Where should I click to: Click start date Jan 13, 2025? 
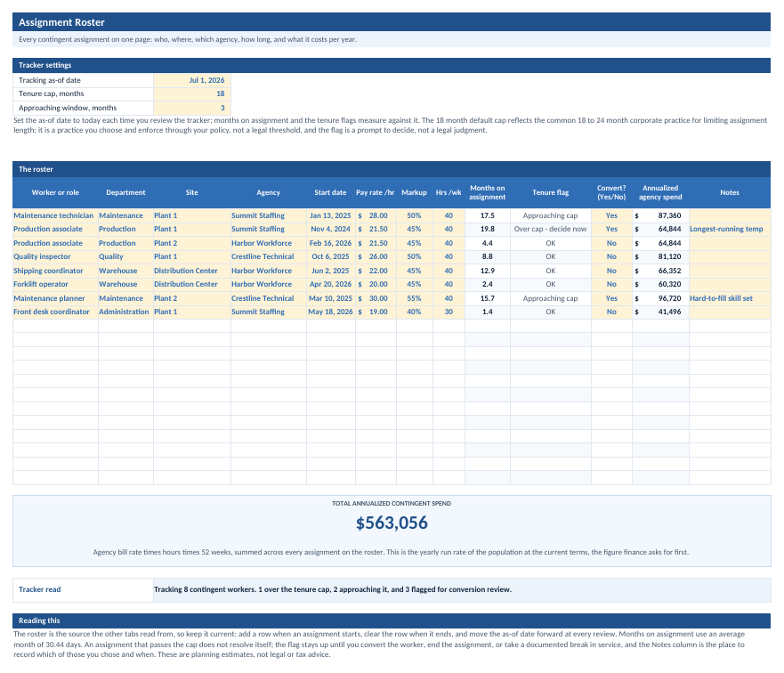tap(330, 215)
